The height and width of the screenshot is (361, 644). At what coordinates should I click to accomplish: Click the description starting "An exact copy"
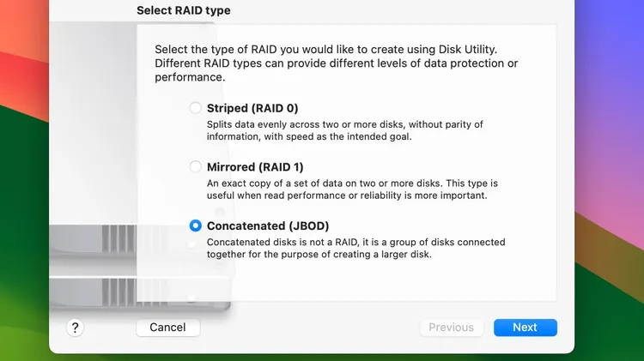(x=352, y=190)
